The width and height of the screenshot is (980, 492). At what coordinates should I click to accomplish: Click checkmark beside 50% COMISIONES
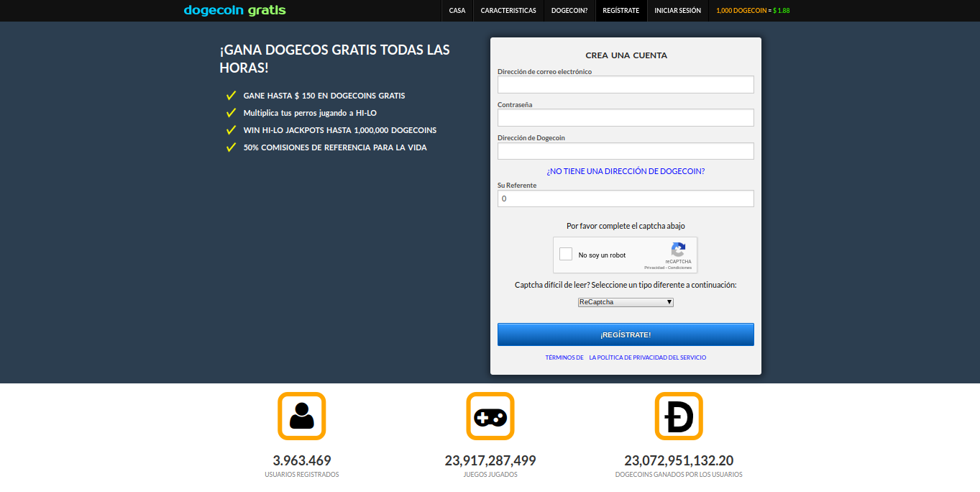pyautogui.click(x=231, y=147)
